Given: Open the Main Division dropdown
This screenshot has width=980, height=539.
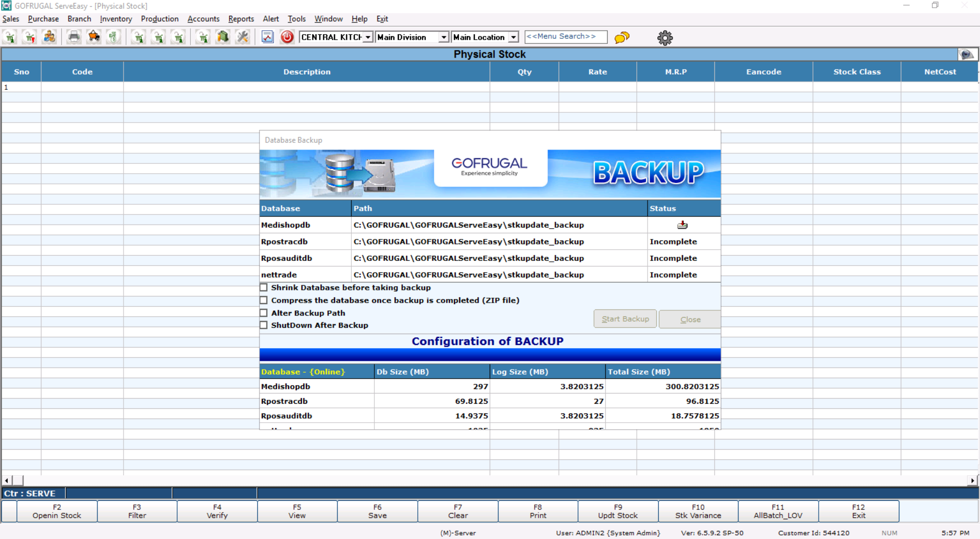Looking at the screenshot, I should [443, 37].
